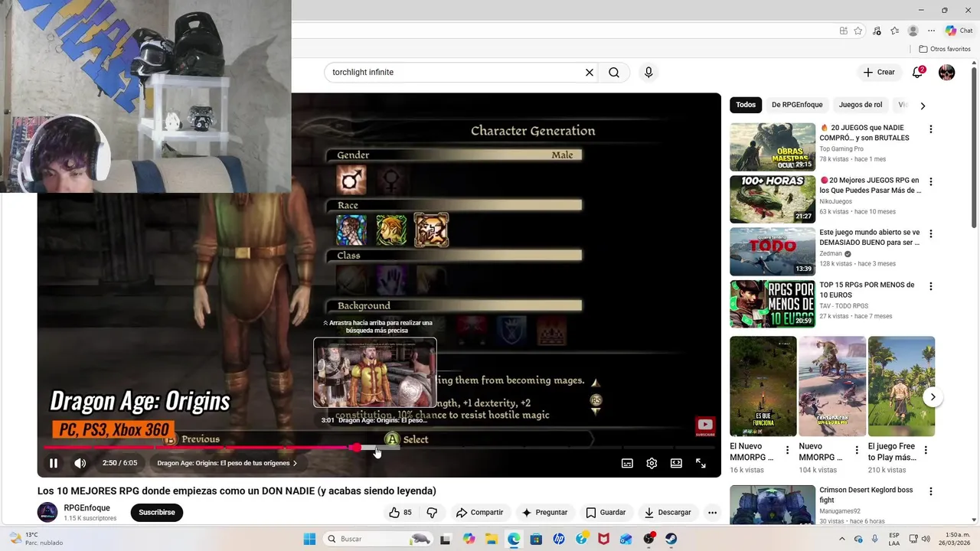Viewport: 980px width, 551px height.
Task: Open YouTube notifications bell
Action: click(917, 72)
